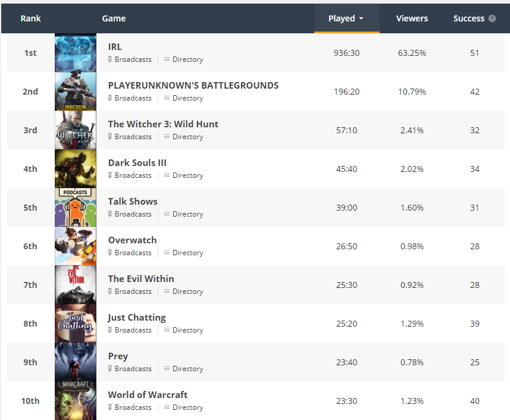The height and width of the screenshot is (420, 510).
Task: View Directory for World of Warcraft
Action: pyautogui.click(x=184, y=408)
